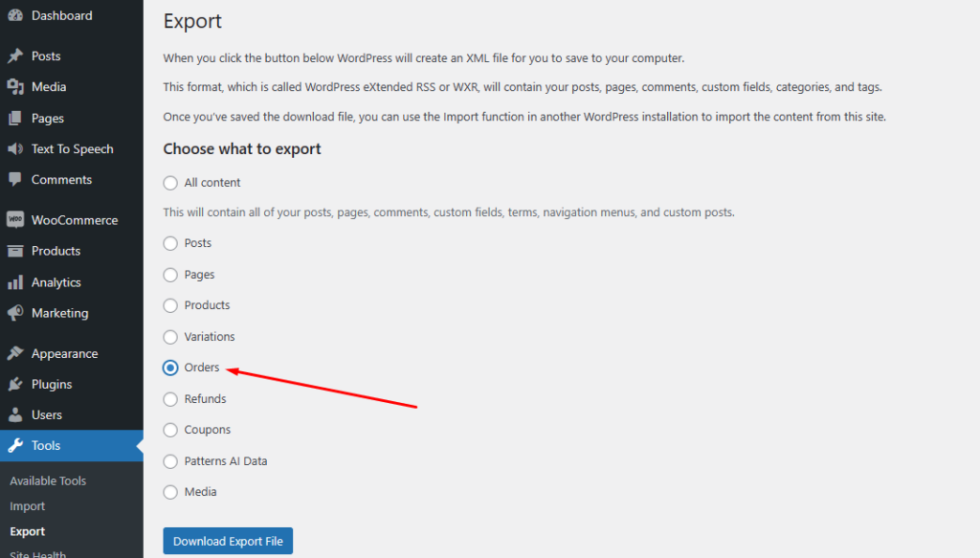Click the Marketing megaphone icon
The width and height of the screenshot is (980, 558).
15,313
